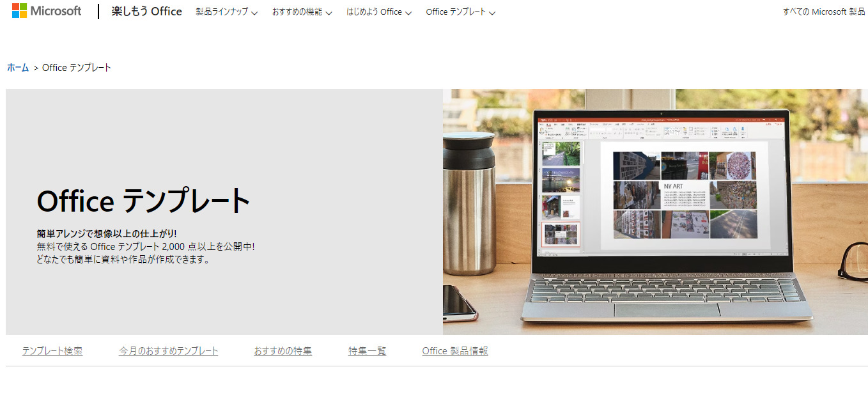
Task: Open テンプレート検索
Action: point(52,350)
